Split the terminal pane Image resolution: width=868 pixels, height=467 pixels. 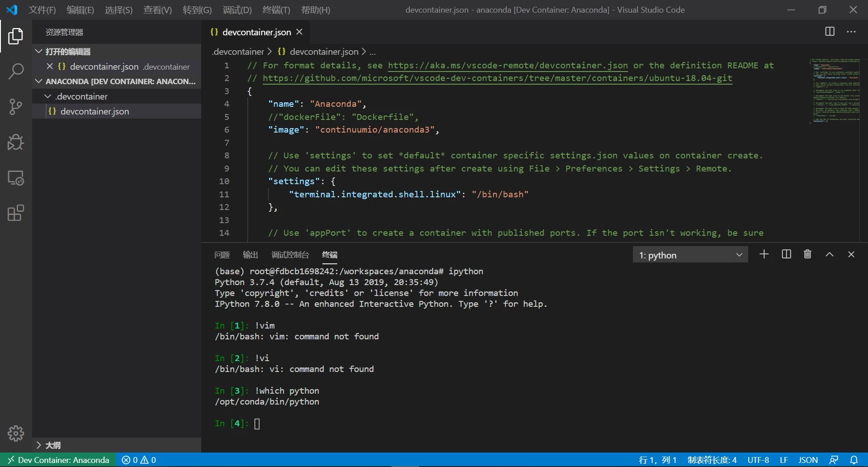coord(786,254)
